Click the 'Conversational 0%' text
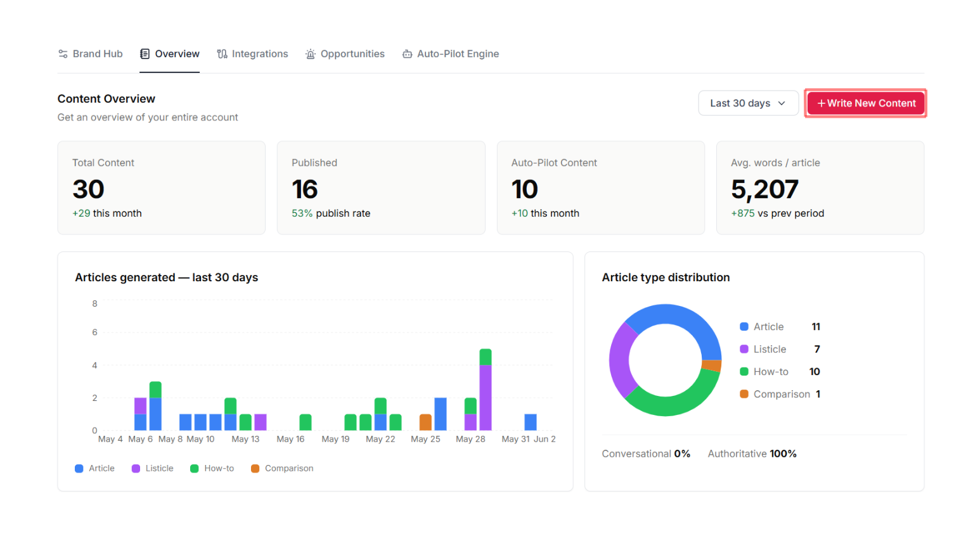 pyautogui.click(x=646, y=454)
